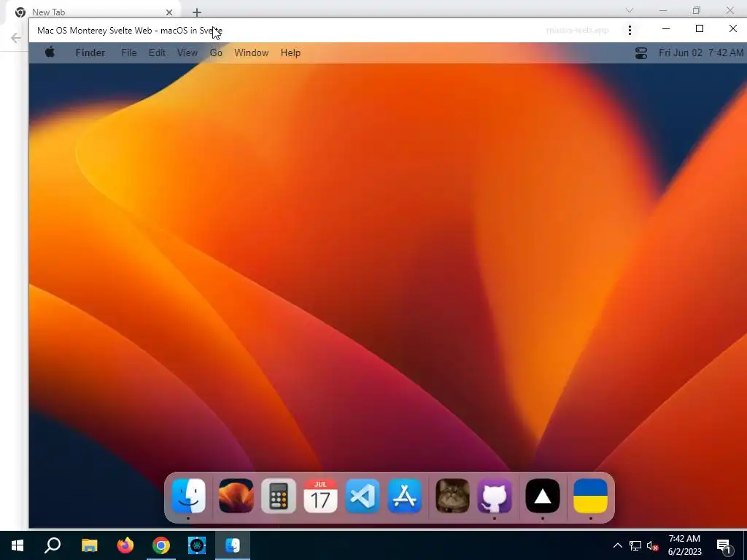Select the New Tab browser tab
The width and height of the screenshot is (747, 560).
tap(93, 12)
